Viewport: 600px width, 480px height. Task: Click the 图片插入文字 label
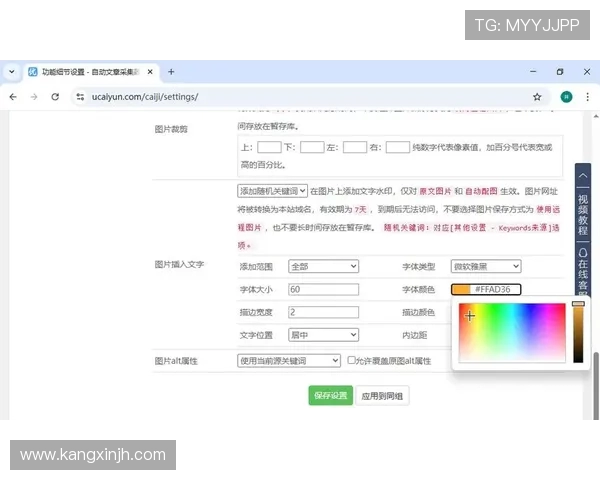(179, 264)
